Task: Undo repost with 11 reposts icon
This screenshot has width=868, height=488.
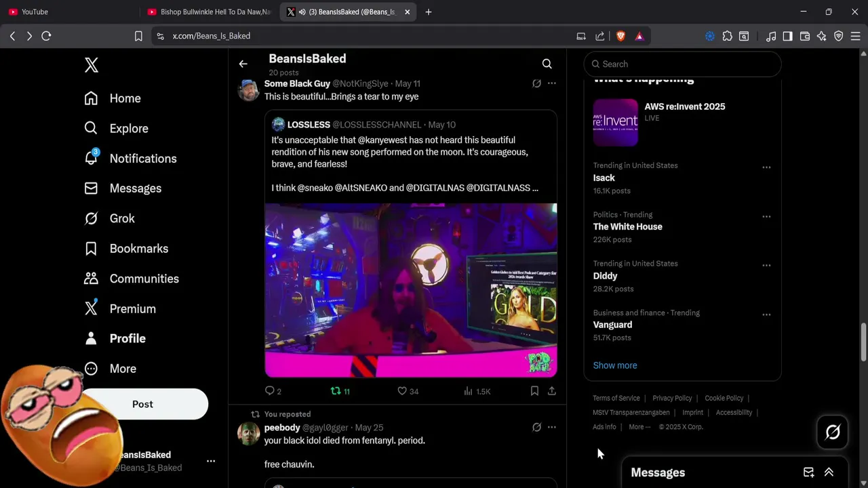Action: click(x=340, y=391)
